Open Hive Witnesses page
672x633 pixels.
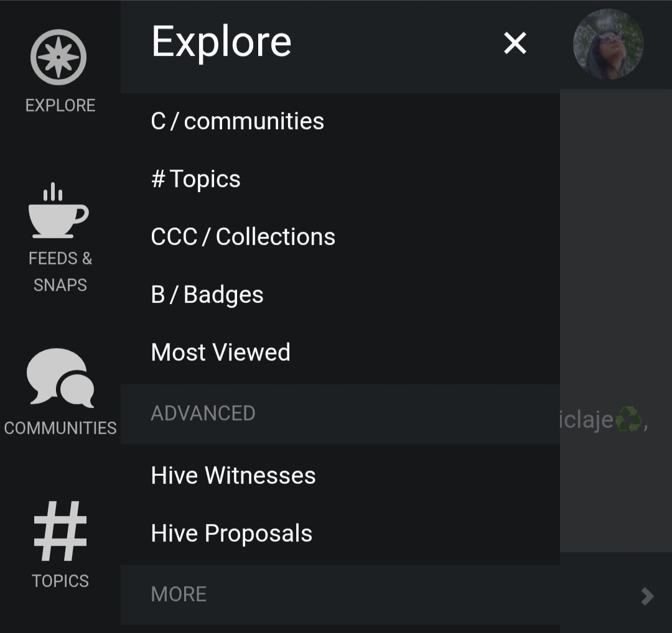pyautogui.click(x=233, y=476)
